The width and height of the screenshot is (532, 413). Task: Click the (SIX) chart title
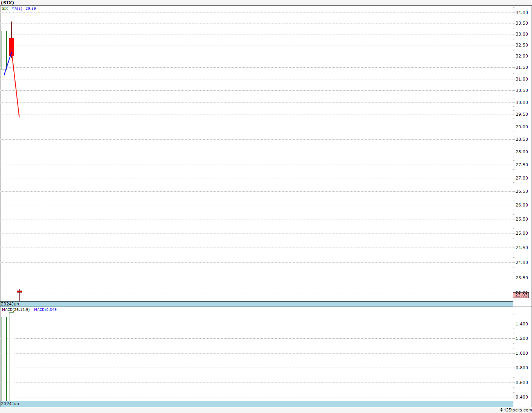coord(7,3)
